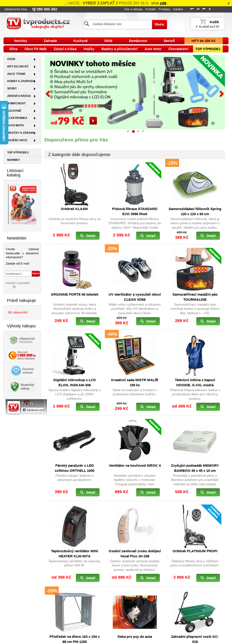Open the Kuchyně menu tab
Screen dimensions: 232x644
80,41
